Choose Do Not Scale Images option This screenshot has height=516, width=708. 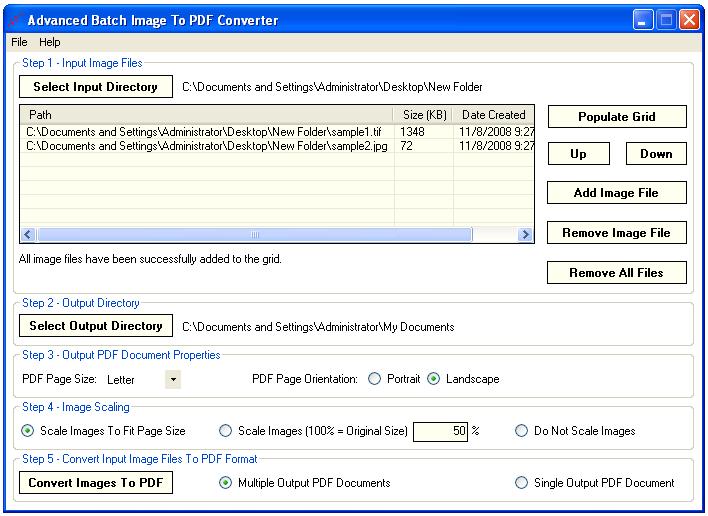pyautogui.click(x=522, y=431)
